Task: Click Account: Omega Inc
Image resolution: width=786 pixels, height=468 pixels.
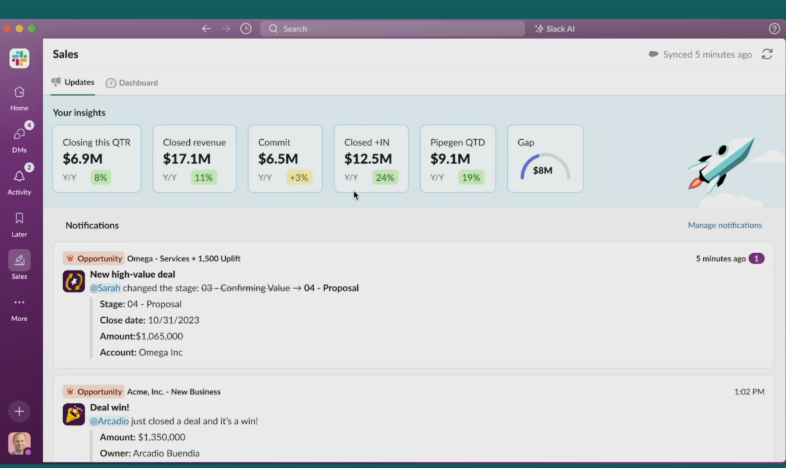Action: tap(141, 352)
